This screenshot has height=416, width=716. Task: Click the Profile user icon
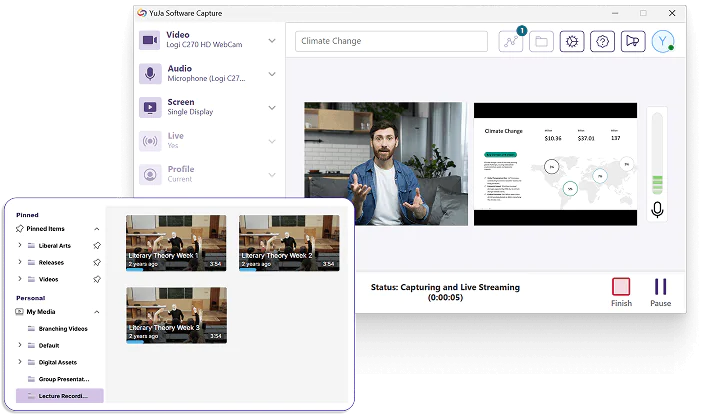pos(150,174)
